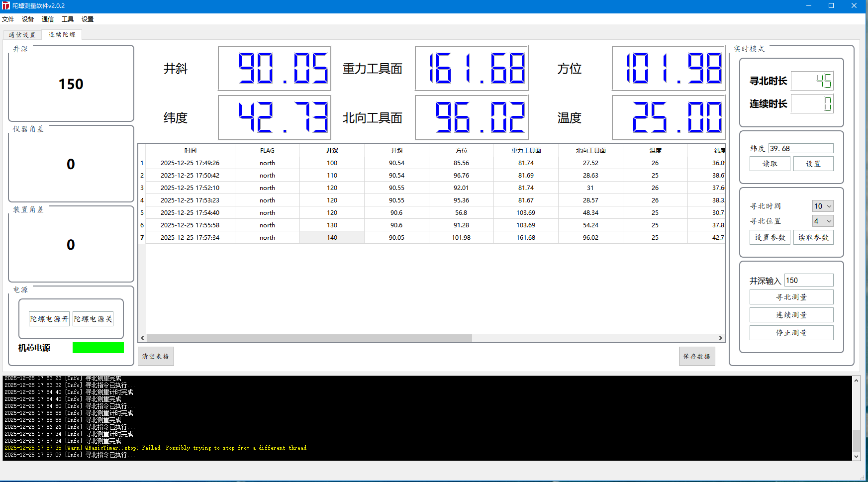Click the table's horizontal scrollbar thumb
This screenshot has height=482, width=868.
(x=309, y=338)
